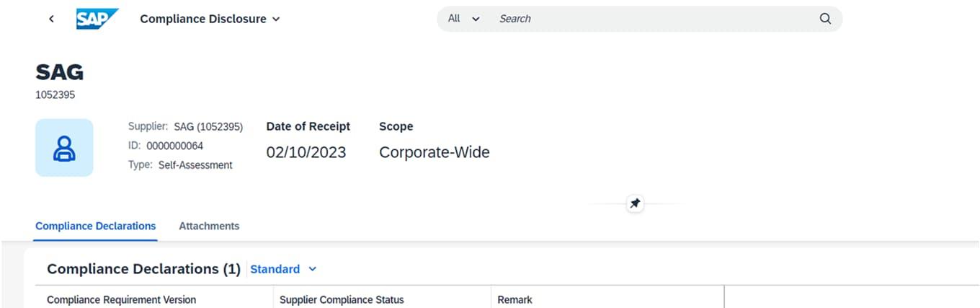
Task: Click the Remark column header
Action: [514, 299]
